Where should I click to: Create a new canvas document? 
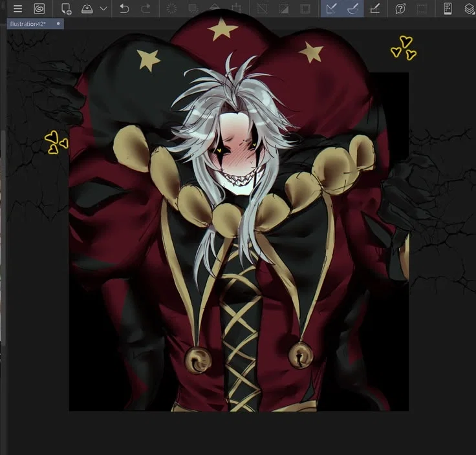[66, 8]
